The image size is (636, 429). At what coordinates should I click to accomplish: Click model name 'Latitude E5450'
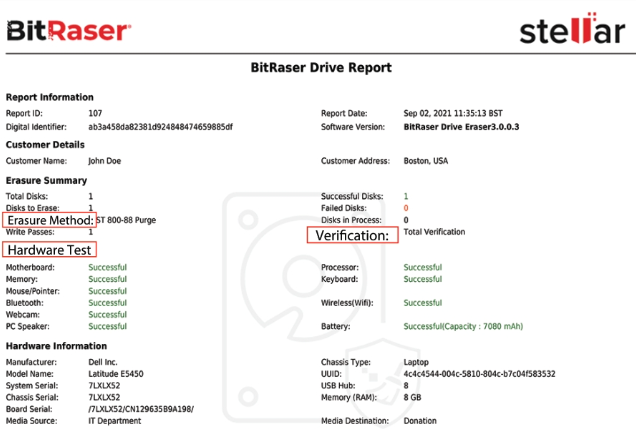[116, 374]
